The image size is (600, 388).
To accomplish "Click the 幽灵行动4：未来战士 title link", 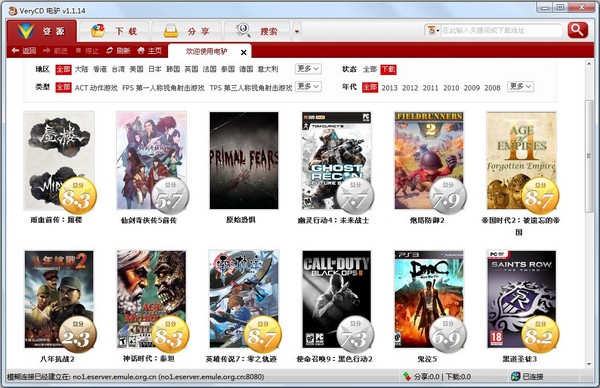I will (x=333, y=220).
